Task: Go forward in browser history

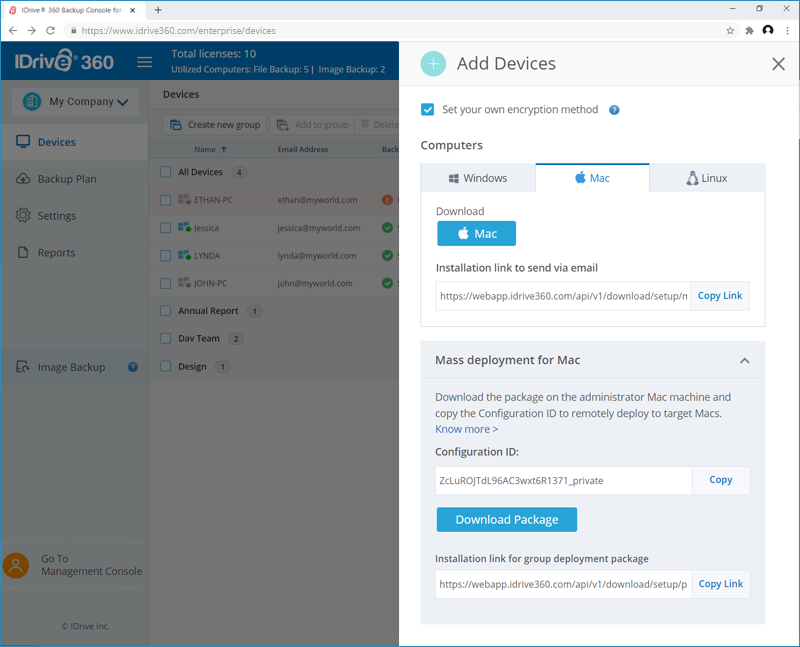Action: [32, 31]
